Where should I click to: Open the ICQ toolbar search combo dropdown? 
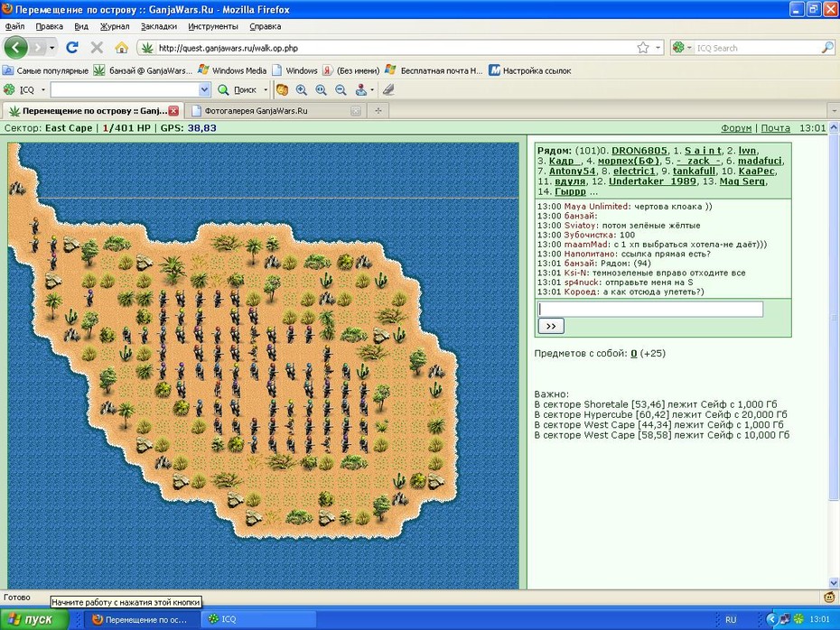point(204,90)
